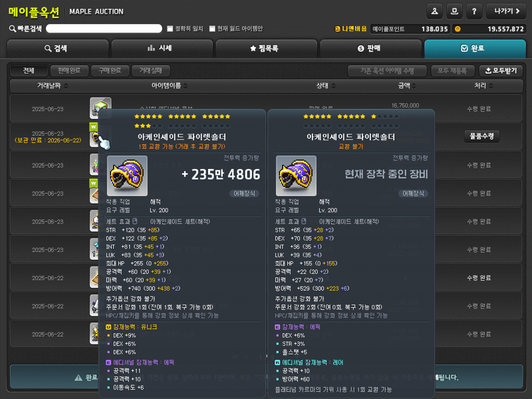Toggle the 현재 월드 아이템만 checkbox
Screen dimensions: 532x399
[212, 29]
